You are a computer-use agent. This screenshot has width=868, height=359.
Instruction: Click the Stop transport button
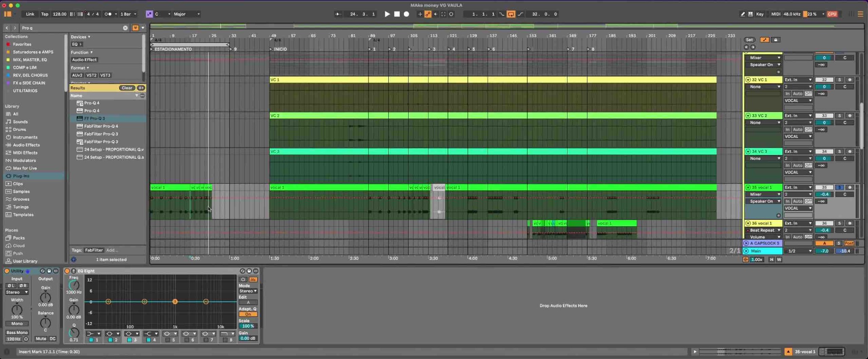[x=397, y=14]
